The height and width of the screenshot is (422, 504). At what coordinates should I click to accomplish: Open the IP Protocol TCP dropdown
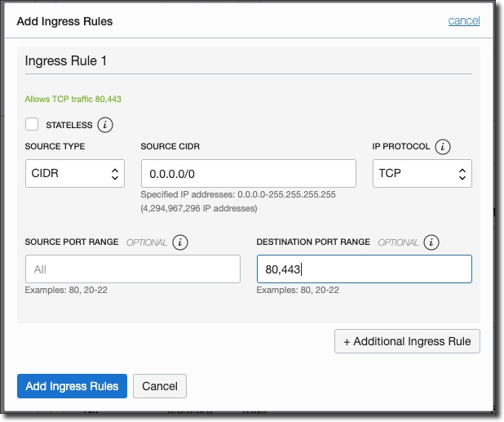422,174
